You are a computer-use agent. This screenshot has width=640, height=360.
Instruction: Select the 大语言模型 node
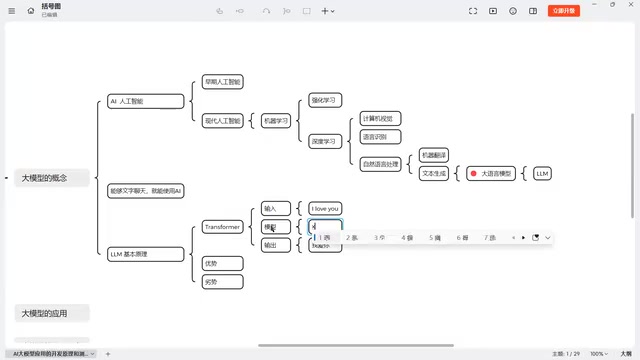coord(491,173)
